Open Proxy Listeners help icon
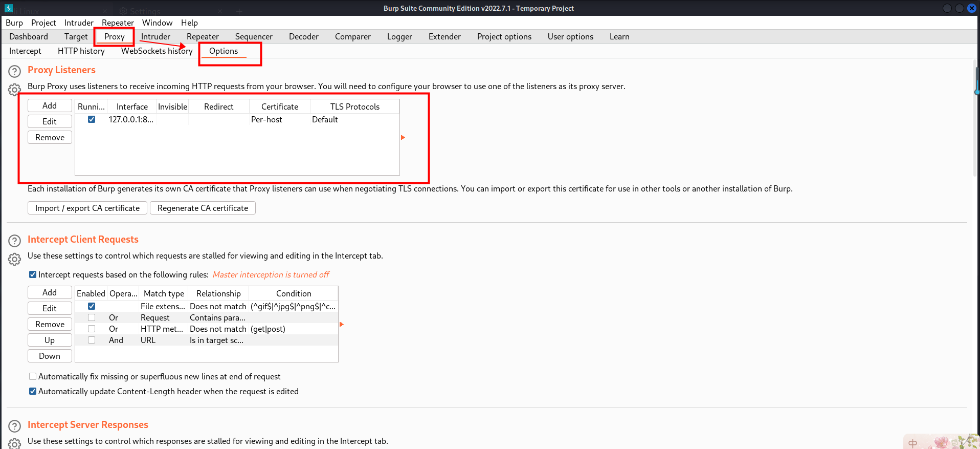Image resolution: width=980 pixels, height=449 pixels. (x=15, y=71)
